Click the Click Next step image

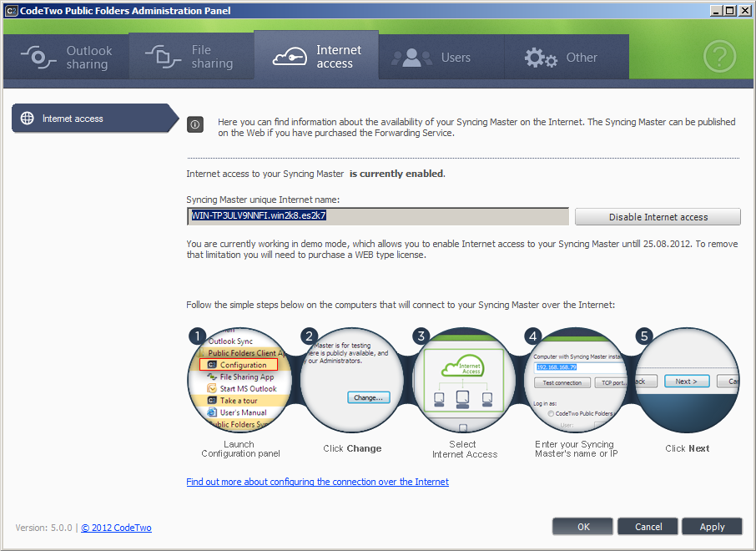click(x=687, y=380)
